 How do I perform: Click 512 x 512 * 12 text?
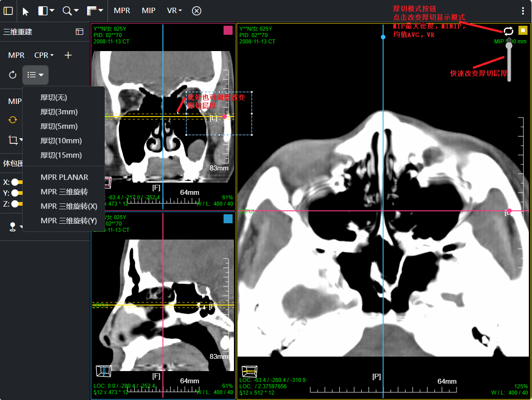pyautogui.click(x=257, y=392)
